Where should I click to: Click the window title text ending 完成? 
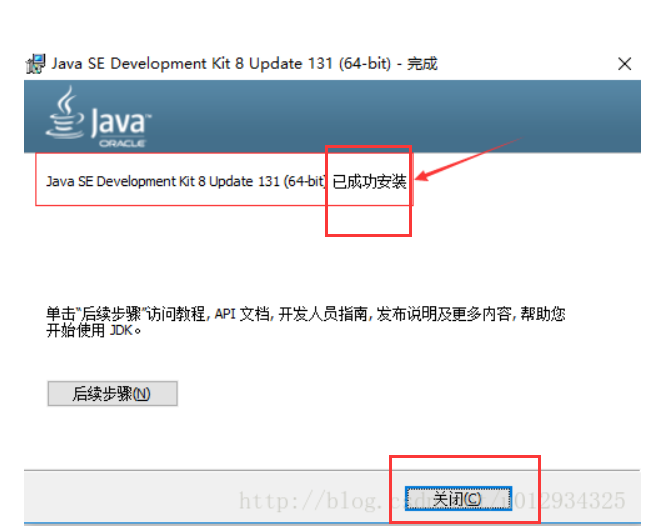pos(244,64)
